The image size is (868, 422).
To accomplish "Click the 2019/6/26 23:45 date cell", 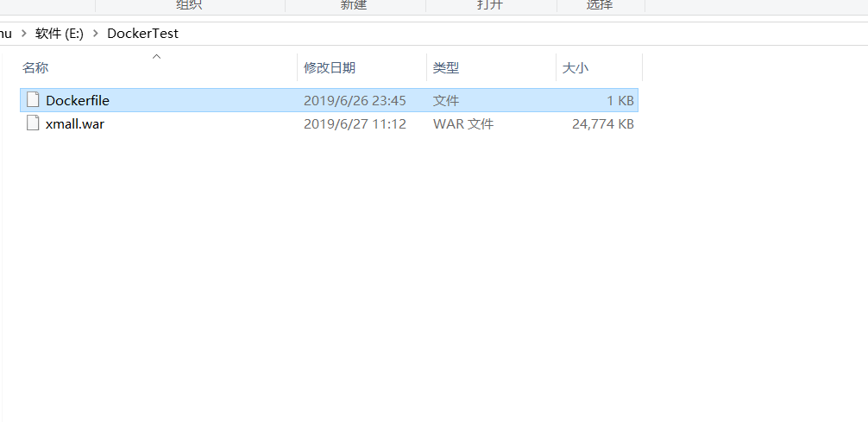I will pos(355,101).
